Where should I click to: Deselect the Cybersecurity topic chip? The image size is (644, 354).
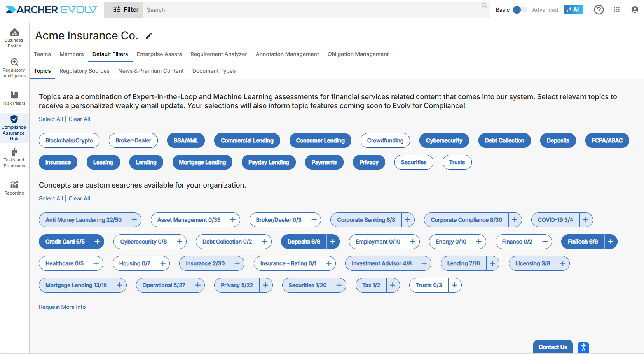[x=444, y=140]
